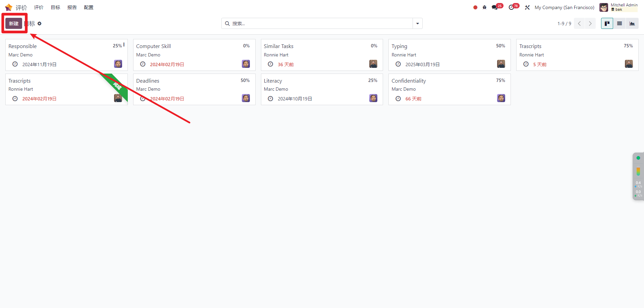Open the activities clock icon with 78 badge

[511, 7]
